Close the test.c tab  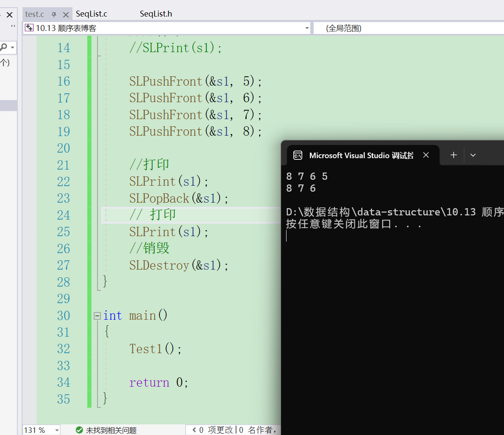click(x=66, y=14)
